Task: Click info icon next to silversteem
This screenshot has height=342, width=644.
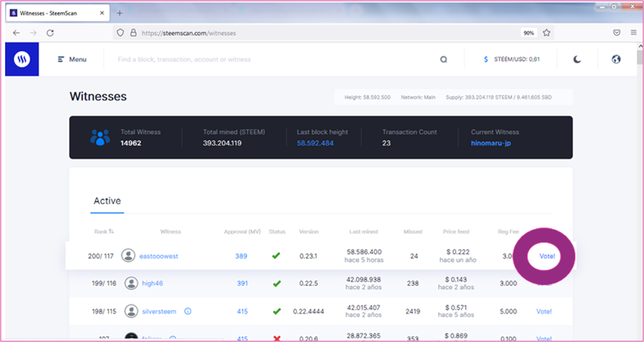Action: [x=188, y=311]
